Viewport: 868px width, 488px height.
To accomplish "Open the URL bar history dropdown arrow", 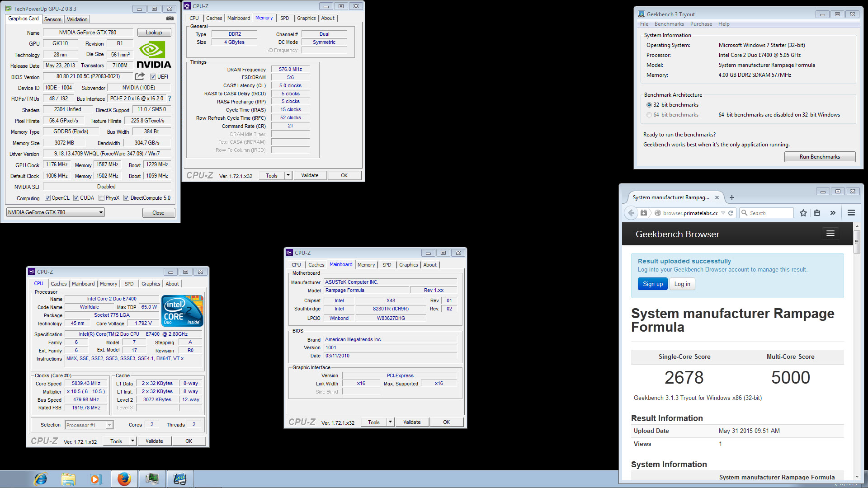I will coord(723,213).
